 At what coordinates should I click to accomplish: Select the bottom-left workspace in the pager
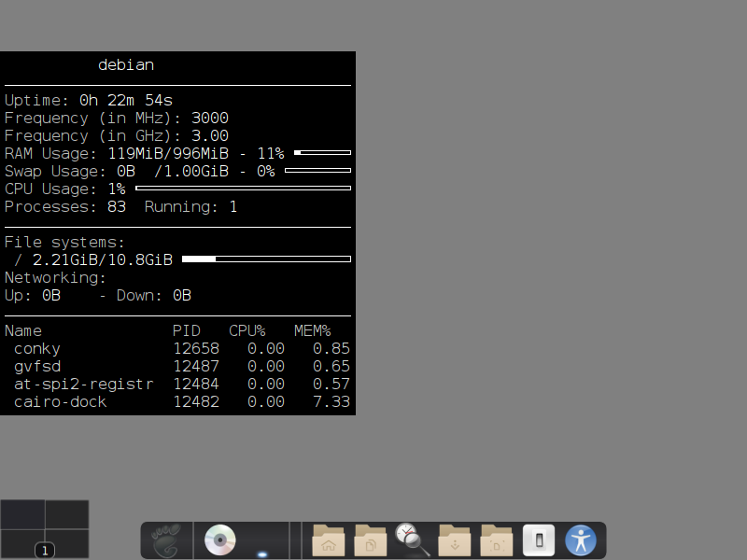click(22, 543)
